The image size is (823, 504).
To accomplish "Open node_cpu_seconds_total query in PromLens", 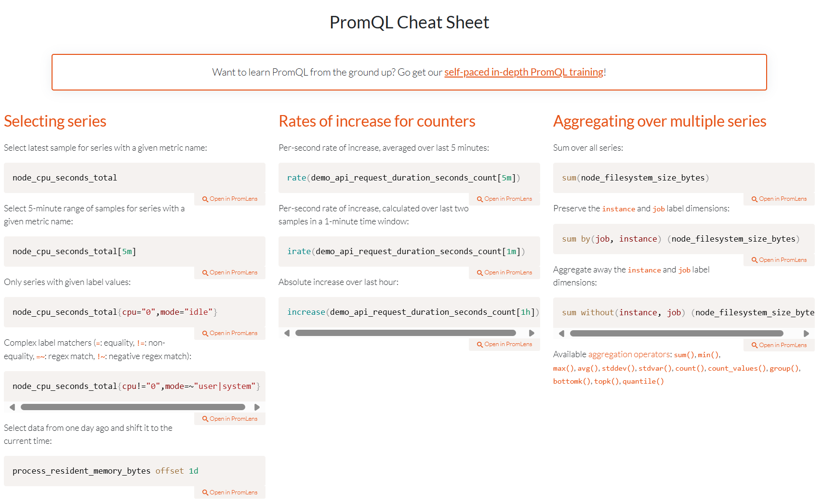I will click(230, 199).
